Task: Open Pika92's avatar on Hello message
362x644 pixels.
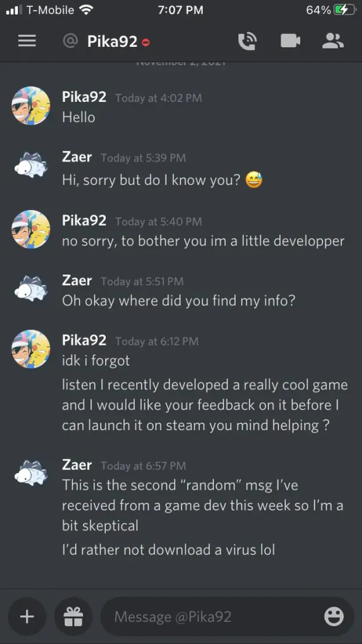Action: [31, 105]
